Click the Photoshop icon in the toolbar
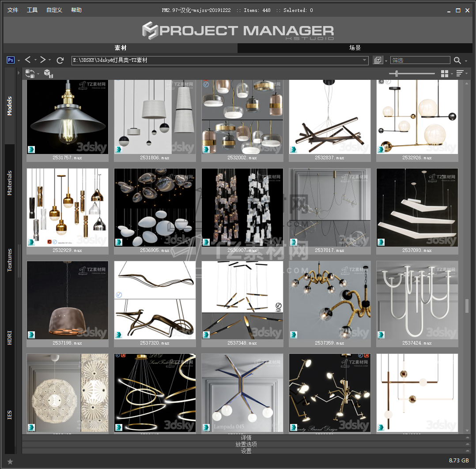This screenshot has height=469, width=476. 11,60
